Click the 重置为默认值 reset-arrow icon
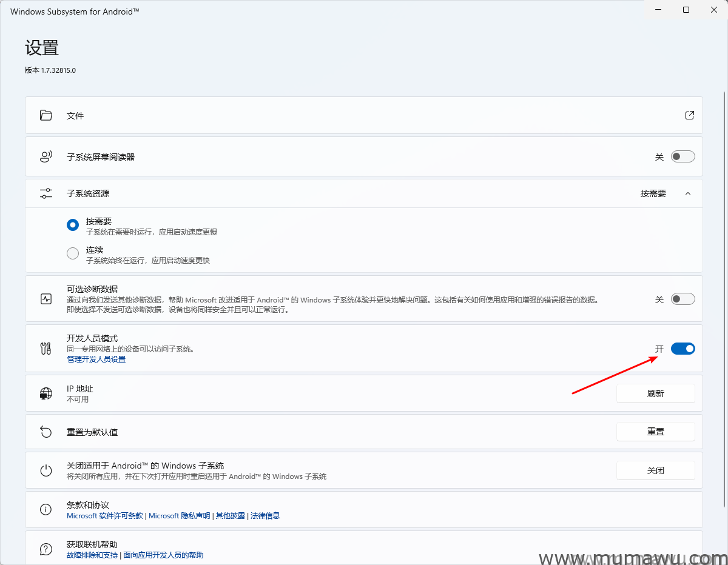This screenshot has height=565, width=728. [45, 432]
